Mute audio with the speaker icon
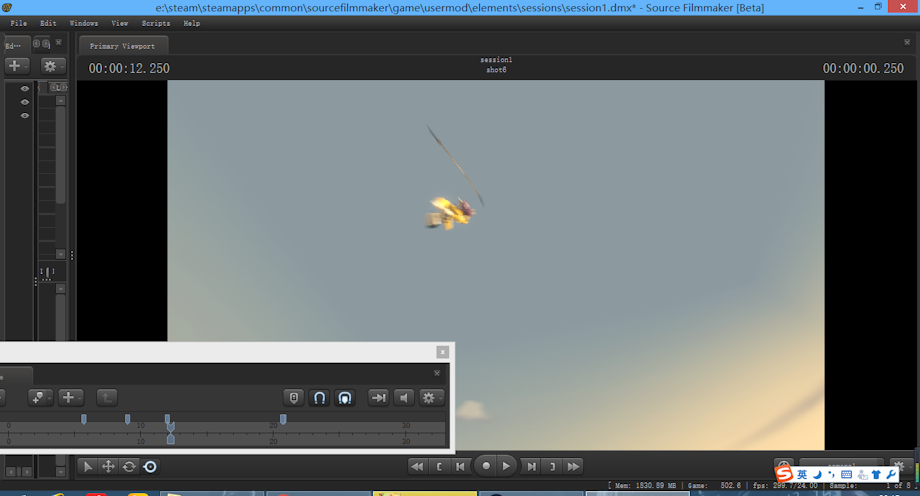This screenshot has width=920, height=496. tap(404, 398)
